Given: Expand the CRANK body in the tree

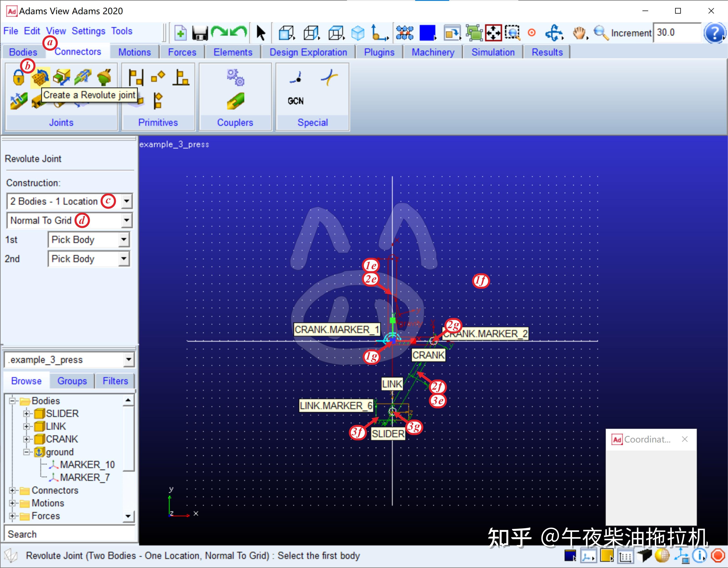Looking at the screenshot, I should [x=26, y=439].
